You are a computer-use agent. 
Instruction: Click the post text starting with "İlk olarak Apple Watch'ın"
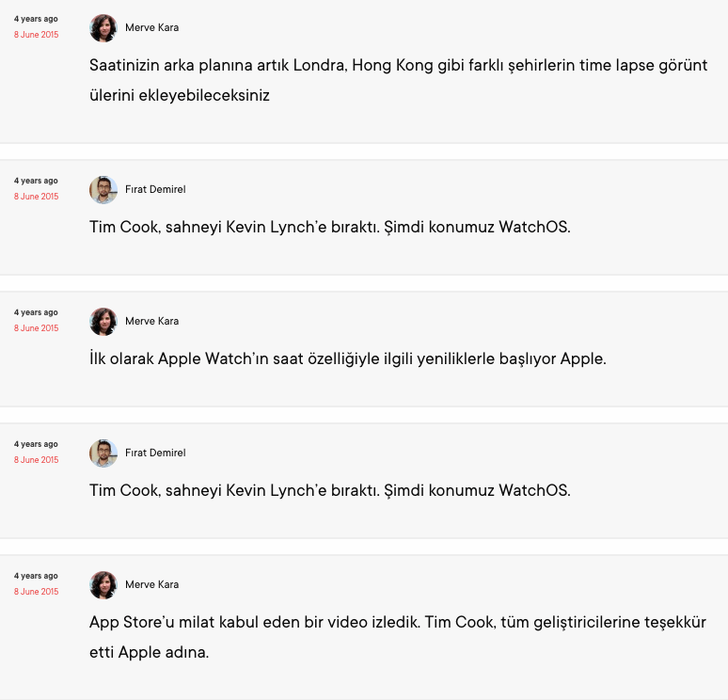coord(348,359)
